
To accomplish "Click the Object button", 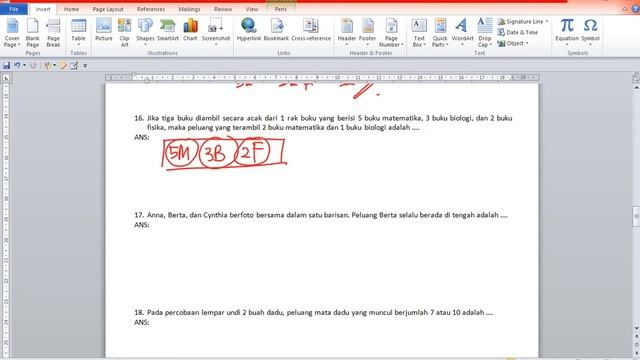I will coord(511,43).
